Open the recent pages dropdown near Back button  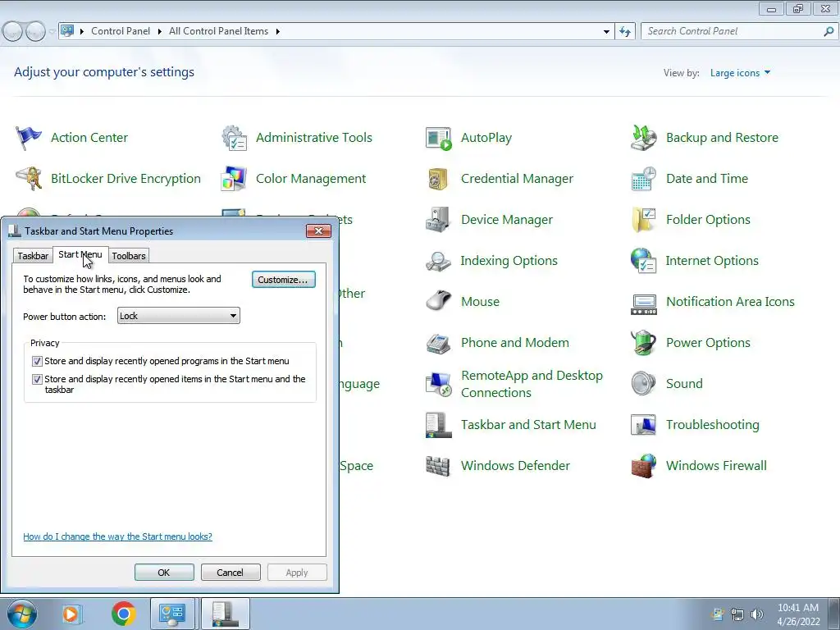click(52, 32)
